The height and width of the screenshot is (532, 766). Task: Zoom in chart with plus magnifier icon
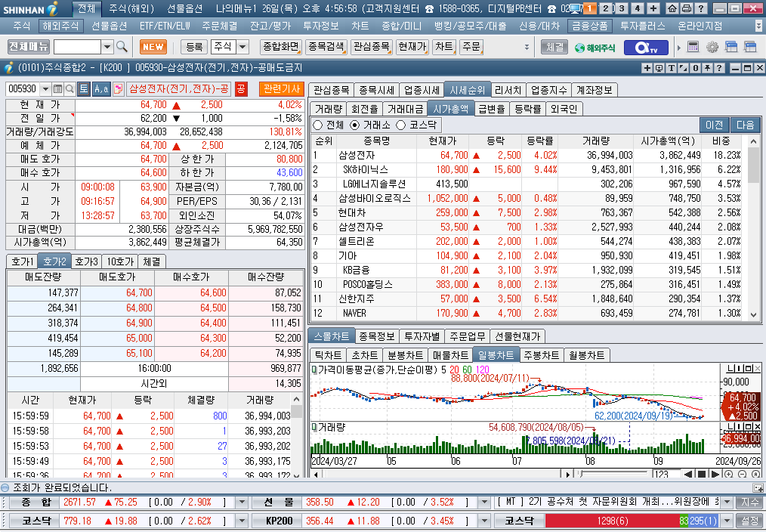click(x=729, y=475)
